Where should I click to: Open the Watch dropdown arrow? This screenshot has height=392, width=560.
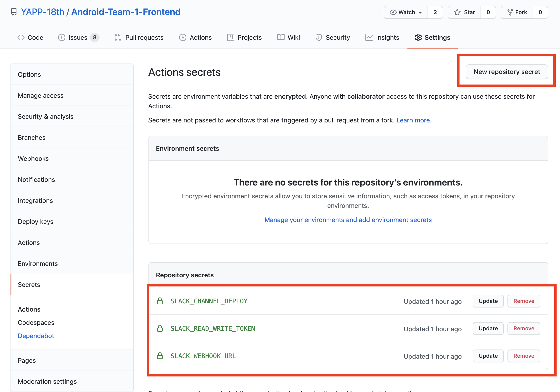420,12
